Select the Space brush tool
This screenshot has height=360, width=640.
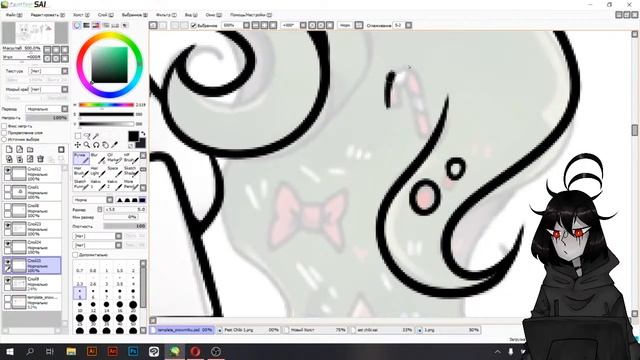[x=115, y=171]
